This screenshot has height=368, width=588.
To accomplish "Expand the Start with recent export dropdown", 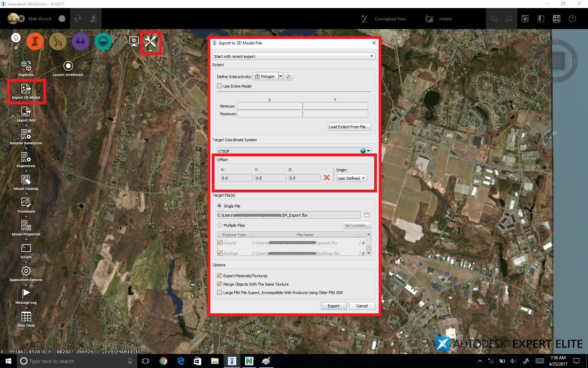I will 294,56.
